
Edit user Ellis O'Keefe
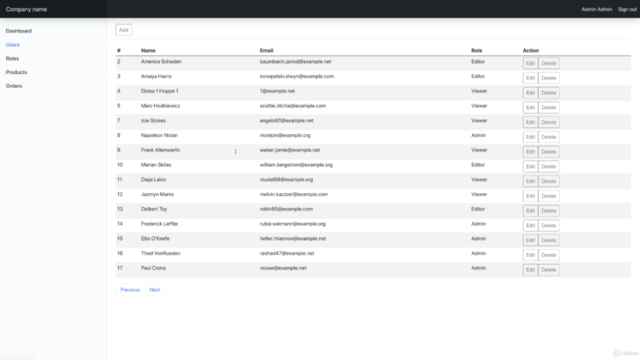[530, 240]
